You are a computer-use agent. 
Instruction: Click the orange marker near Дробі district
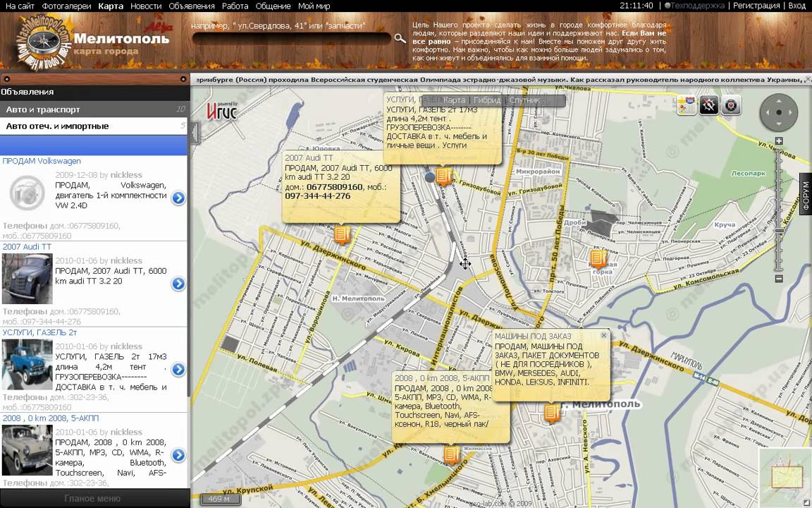coord(598,258)
